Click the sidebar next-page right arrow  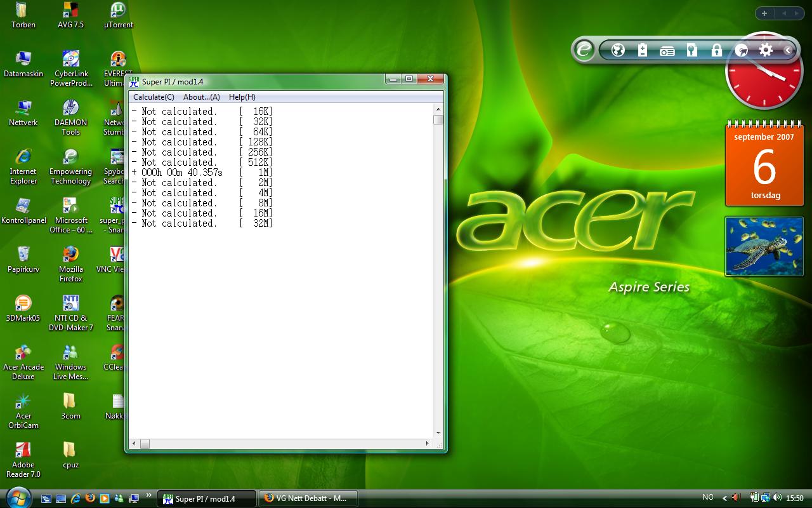[x=798, y=13]
